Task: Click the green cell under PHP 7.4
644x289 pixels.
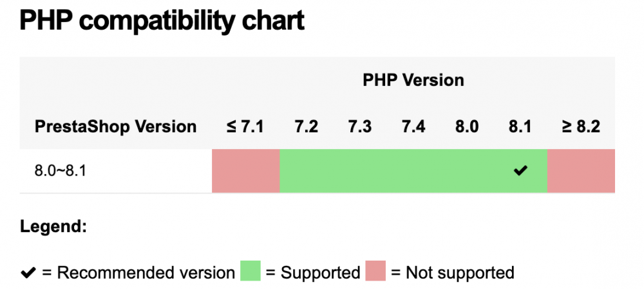Action: 413,171
